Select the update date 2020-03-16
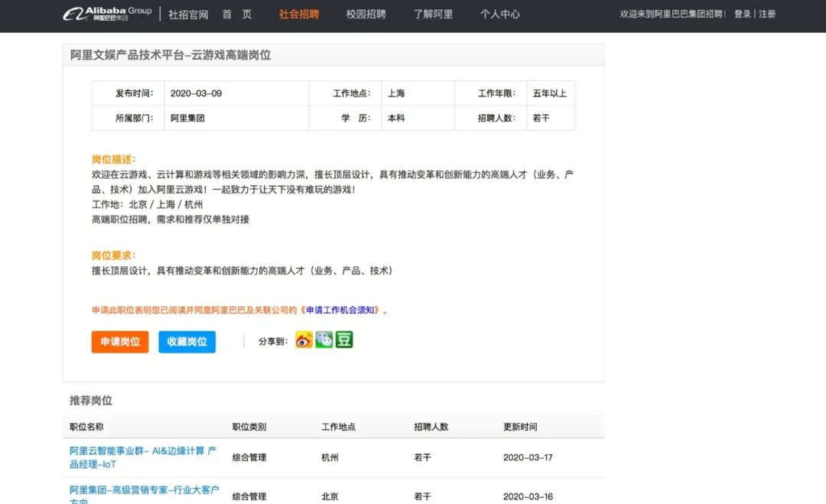Screen dimensions: 826x504 (x=528, y=496)
